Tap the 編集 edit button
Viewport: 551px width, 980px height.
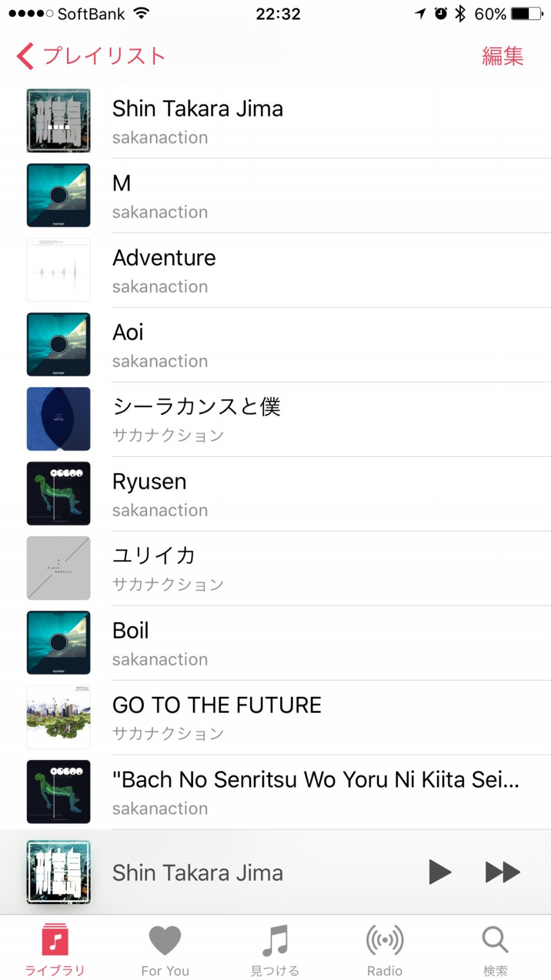coord(503,56)
